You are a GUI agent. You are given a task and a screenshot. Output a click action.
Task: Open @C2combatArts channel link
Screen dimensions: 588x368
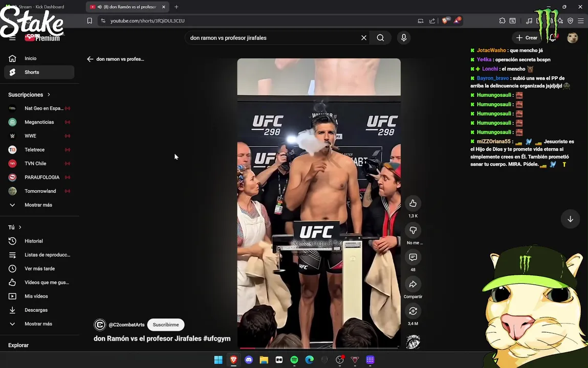click(x=126, y=325)
